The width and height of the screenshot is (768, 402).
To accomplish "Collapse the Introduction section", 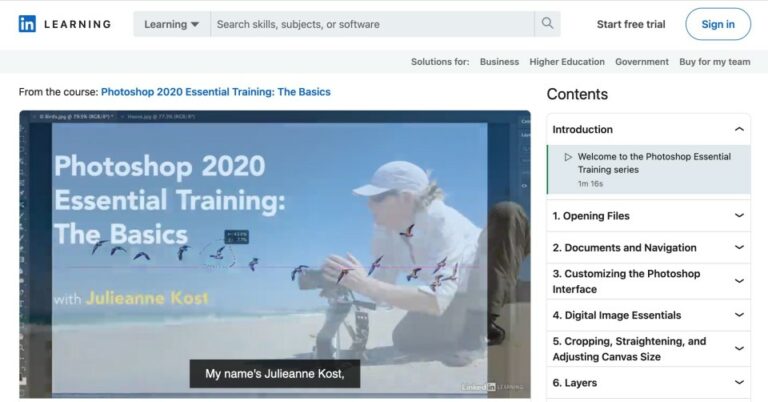I will tap(739, 129).
